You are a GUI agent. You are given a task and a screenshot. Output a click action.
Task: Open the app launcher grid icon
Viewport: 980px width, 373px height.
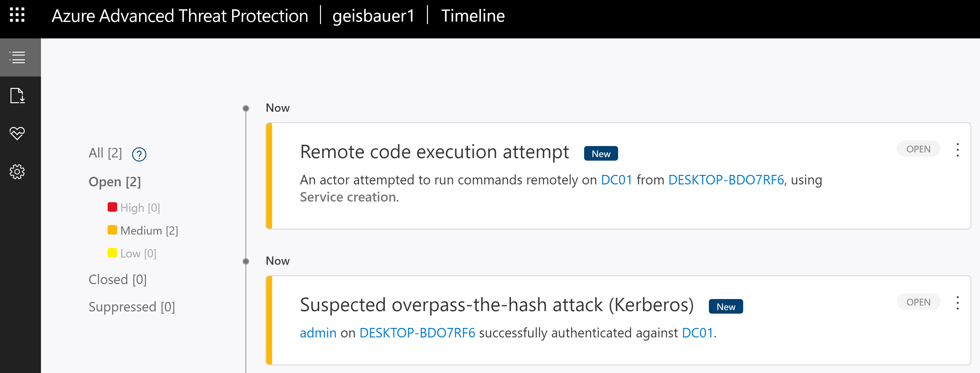tap(17, 15)
